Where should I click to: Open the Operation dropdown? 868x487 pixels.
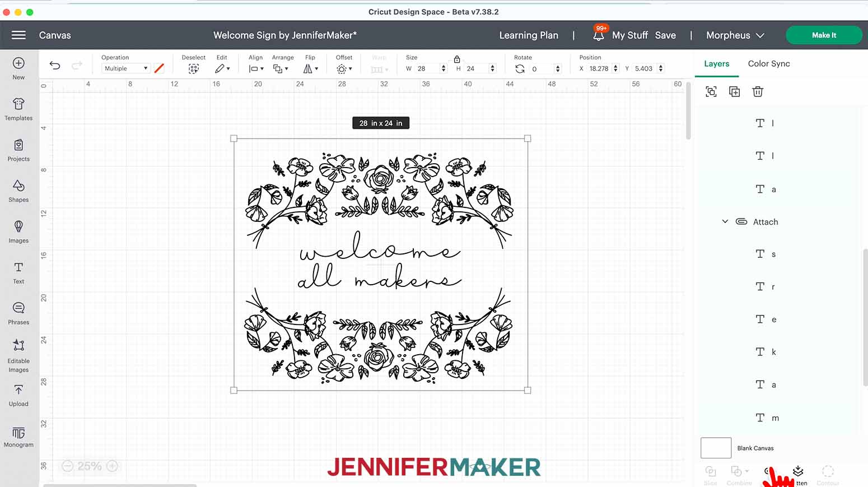[125, 68]
